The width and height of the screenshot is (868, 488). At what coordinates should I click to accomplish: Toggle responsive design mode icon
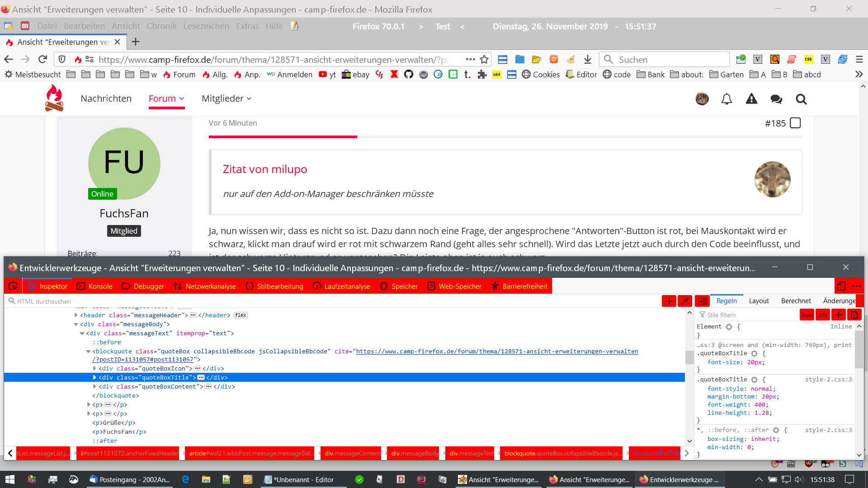click(841, 286)
